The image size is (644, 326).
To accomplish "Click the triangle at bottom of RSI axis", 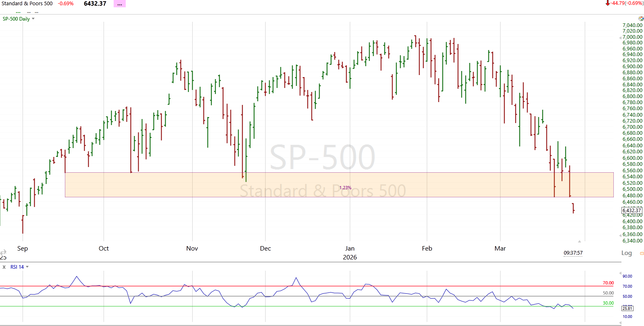I will 620,323.
